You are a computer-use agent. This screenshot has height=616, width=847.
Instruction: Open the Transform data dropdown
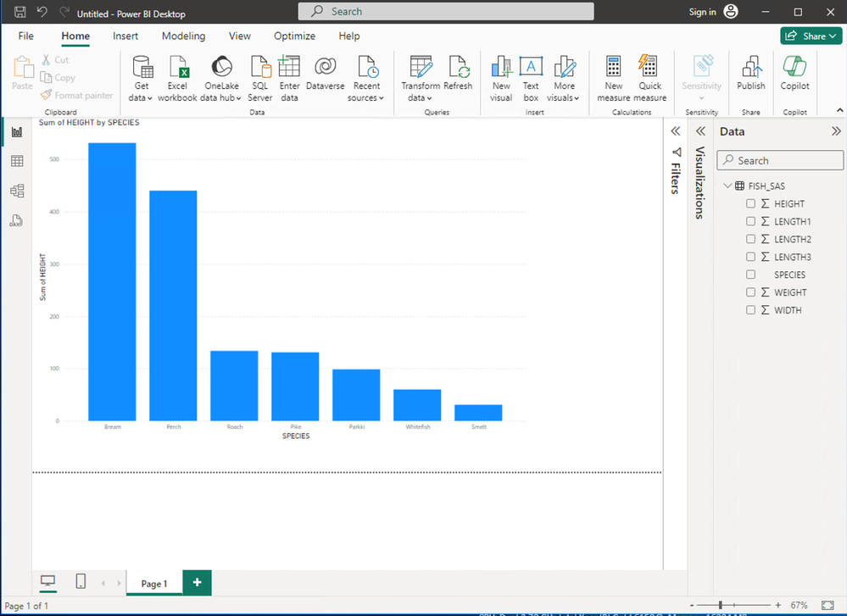(421, 79)
